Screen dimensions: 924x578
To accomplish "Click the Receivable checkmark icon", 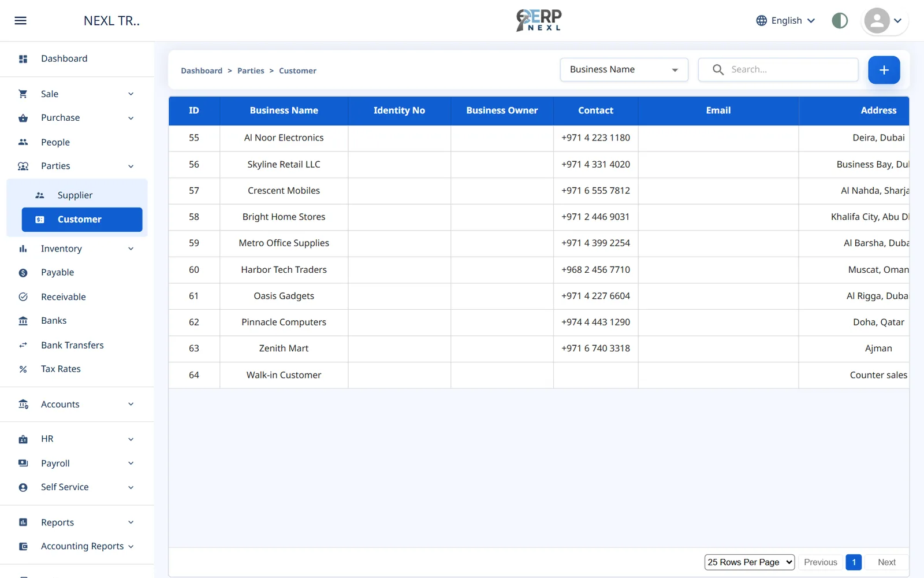I will pyautogui.click(x=23, y=297).
